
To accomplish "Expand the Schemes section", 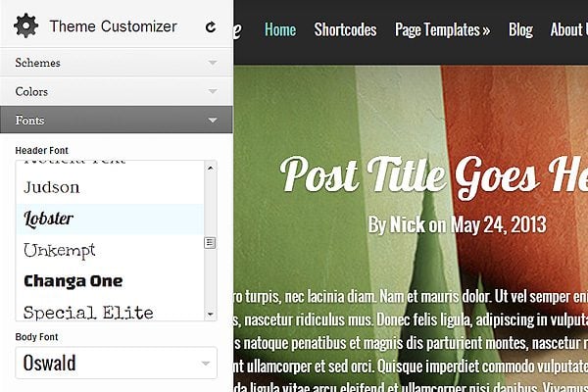I will pyautogui.click(x=116, y=63).
